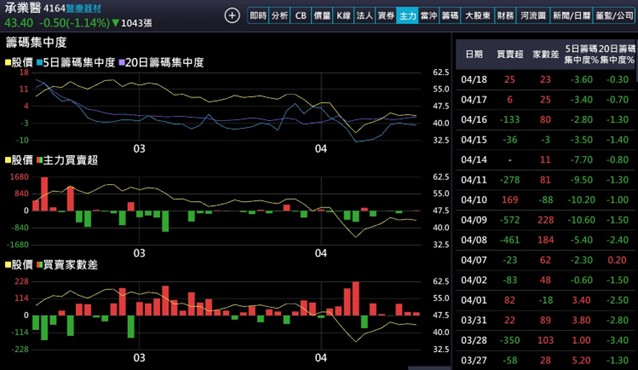Image resolution: width=638 pixels, height=370 pixels.
Task: Click the 醫療器材 industry link
Action: click(84, 8)
